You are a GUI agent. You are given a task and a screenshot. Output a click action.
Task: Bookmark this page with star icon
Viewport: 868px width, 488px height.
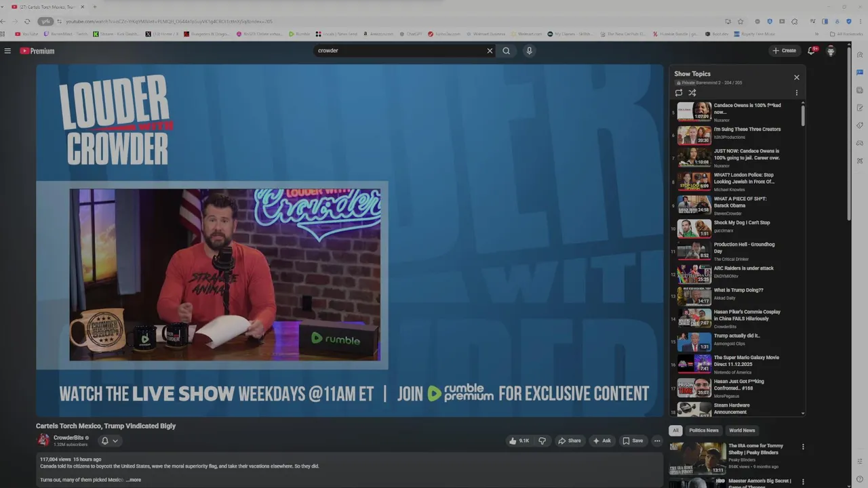(741, 21)
